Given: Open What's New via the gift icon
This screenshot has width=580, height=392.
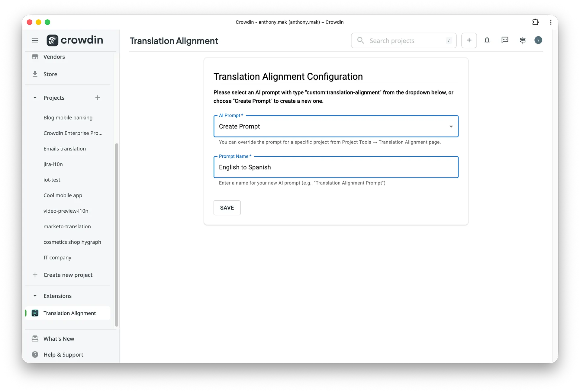Looking at the screenshot, I should point(35,339).
